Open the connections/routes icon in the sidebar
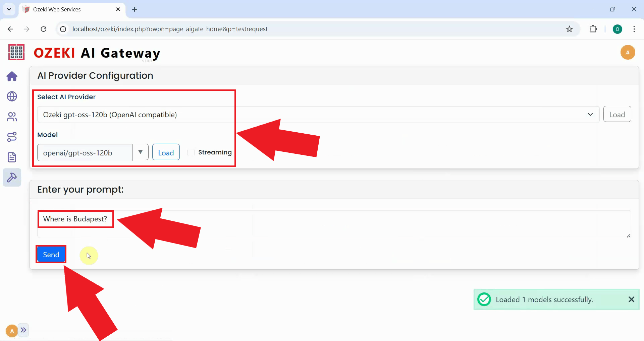 (x=12, y=137)
